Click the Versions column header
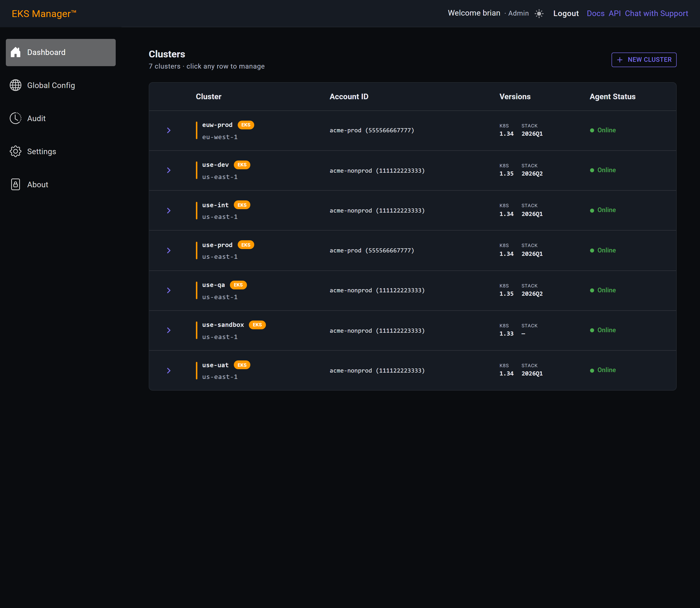 tap(515, 97)
